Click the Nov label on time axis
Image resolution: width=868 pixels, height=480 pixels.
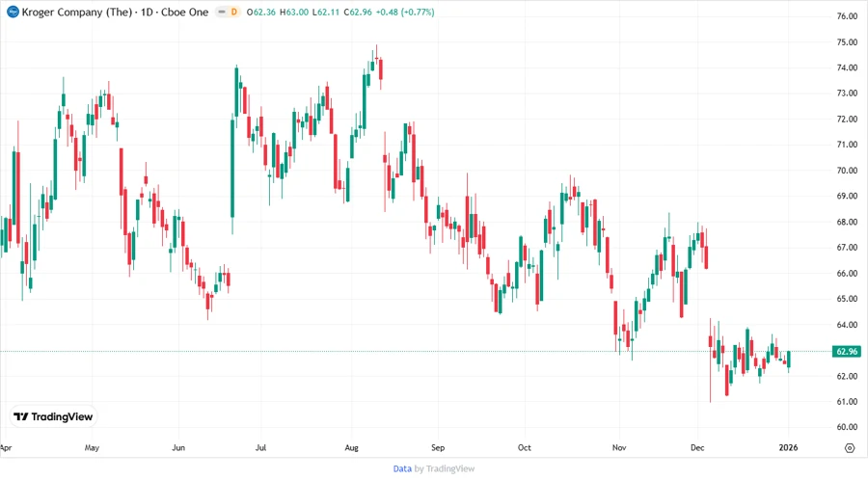pyautogui.click(x=619, y=447)
